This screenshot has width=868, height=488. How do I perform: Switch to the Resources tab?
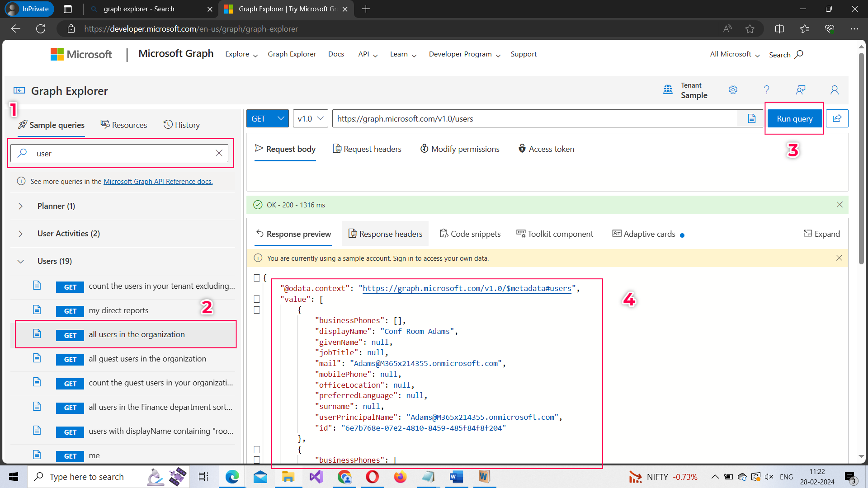coord(124,125)
